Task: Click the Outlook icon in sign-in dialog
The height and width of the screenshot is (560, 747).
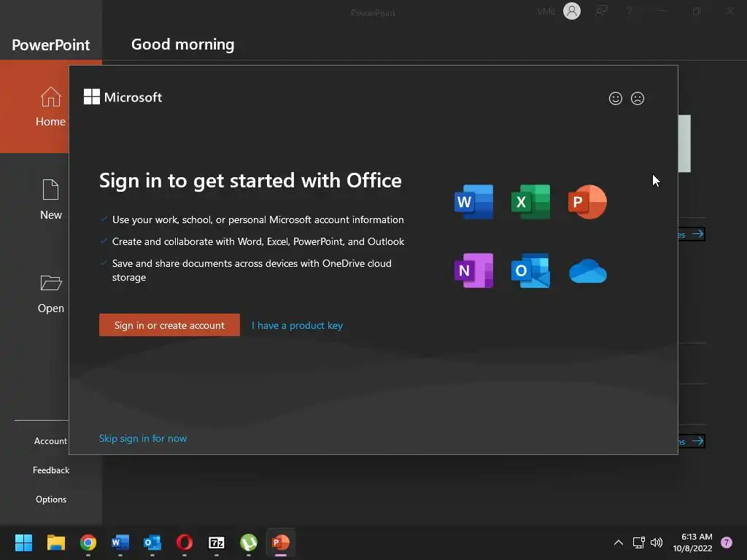Action: click(531, 271)
